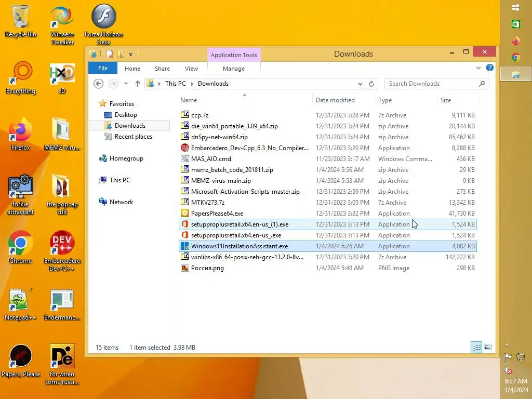Select Network in the navigation pane

pyautogui.click(x=121, y=202)
